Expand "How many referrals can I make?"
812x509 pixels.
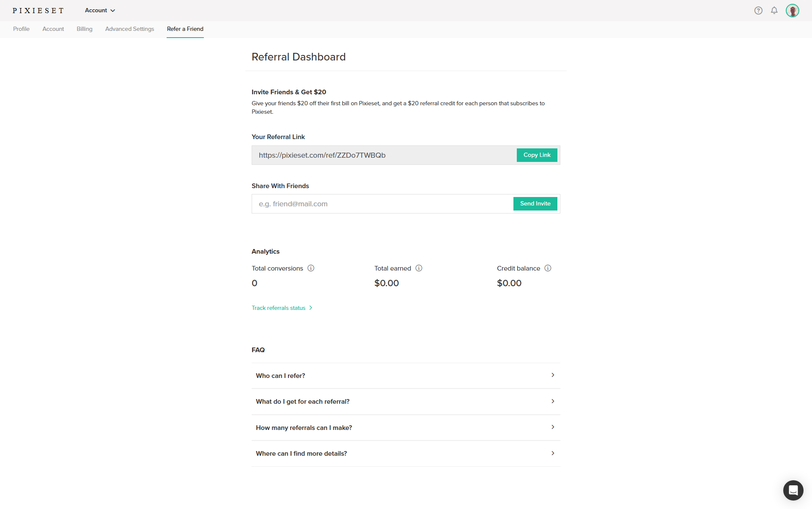coord(406,427)
